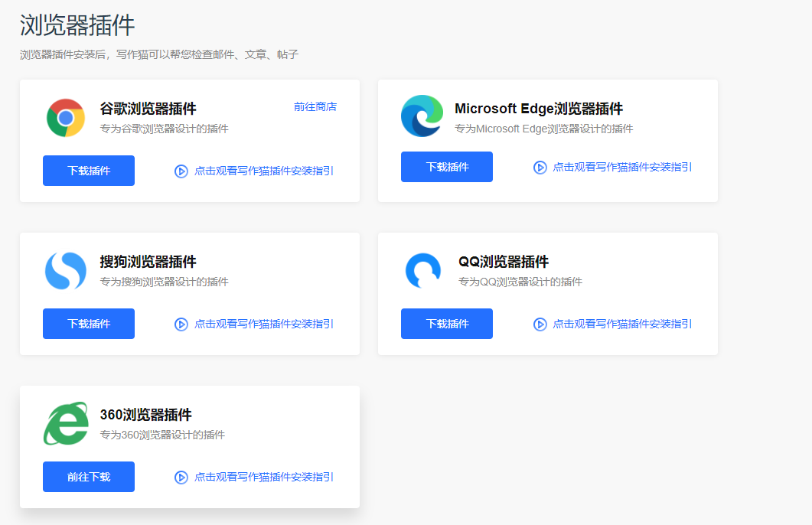812x525 pixels.
Task: Open the 前往商店 store link
Action: coord(315,106)
